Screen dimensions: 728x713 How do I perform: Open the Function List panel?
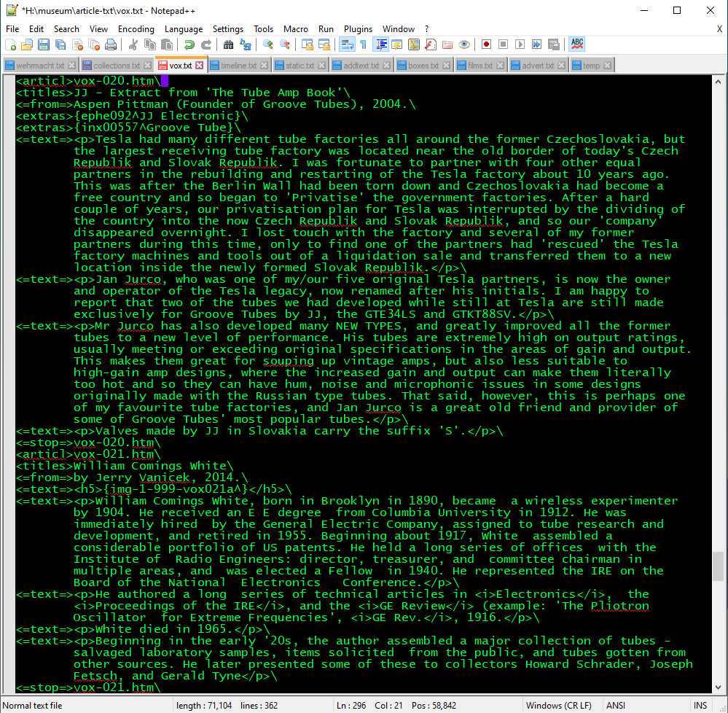[431, 44]
